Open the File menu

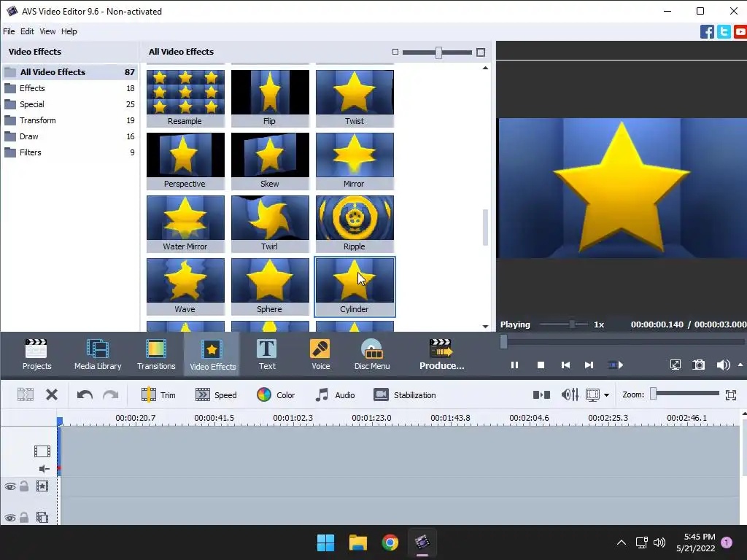9,31
